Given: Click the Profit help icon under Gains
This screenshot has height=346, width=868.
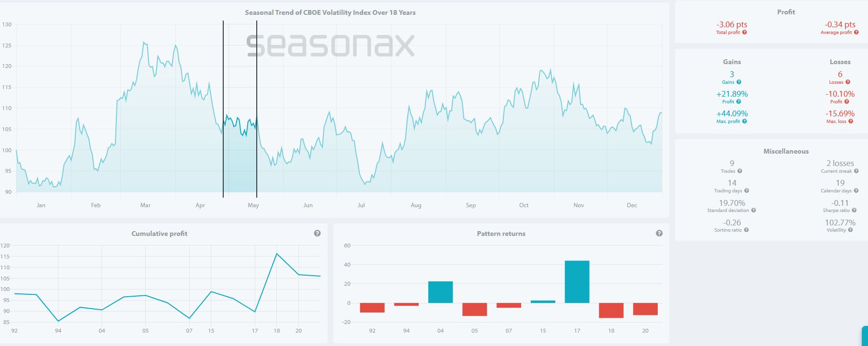Looking at the screenshot, I should (738, 102).
